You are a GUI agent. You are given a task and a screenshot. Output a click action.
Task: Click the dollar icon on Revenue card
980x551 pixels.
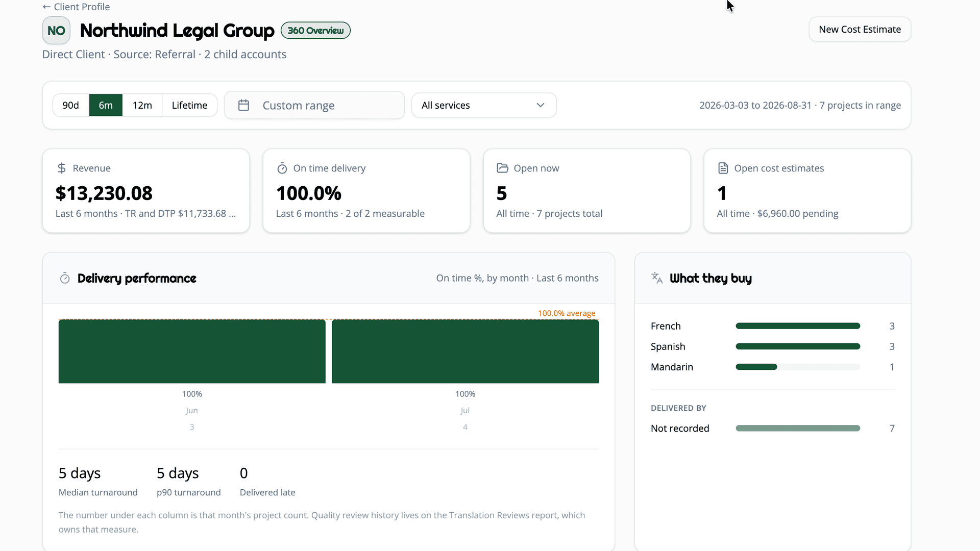62,168
